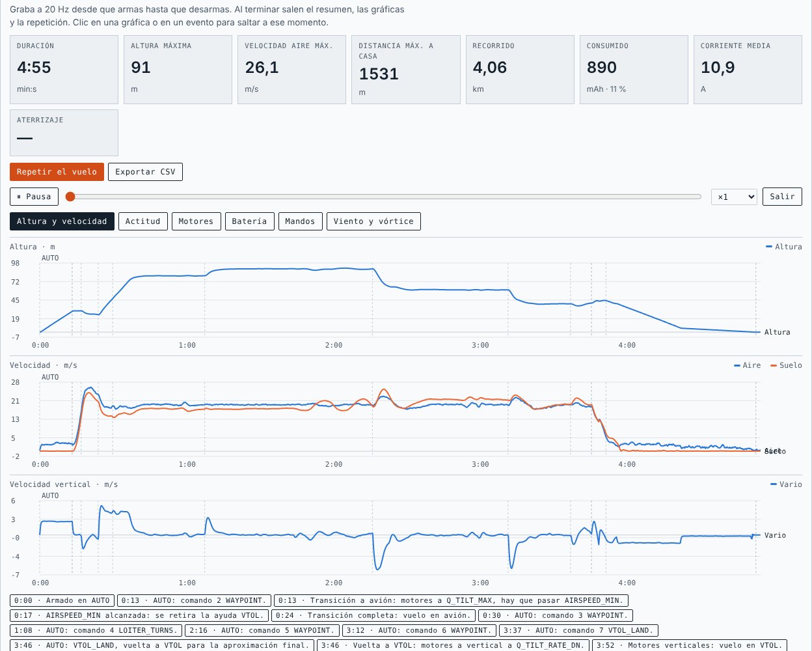The width and height of the screenshot is (812, 651).
Task: Jump to event 0:24 Transición completa
Action: (373, 615)
